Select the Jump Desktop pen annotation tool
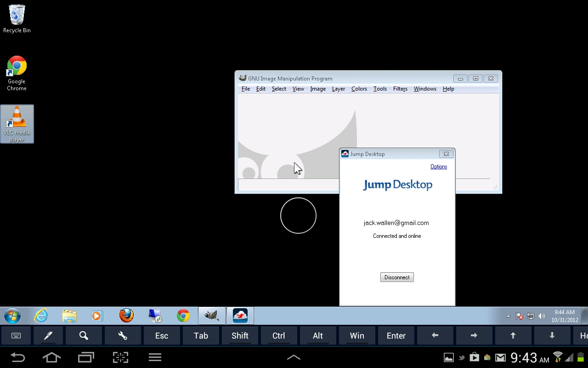This screenshot has width=588, height=368. point(48,336)
